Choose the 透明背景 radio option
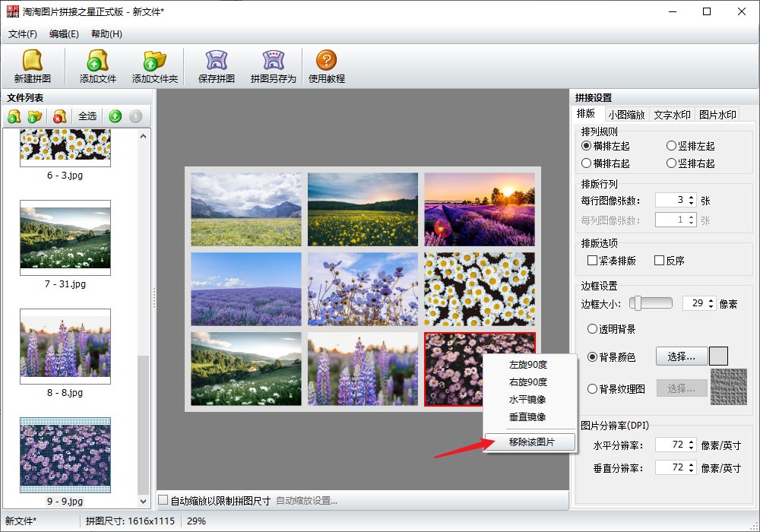 [x=611, y=329]
